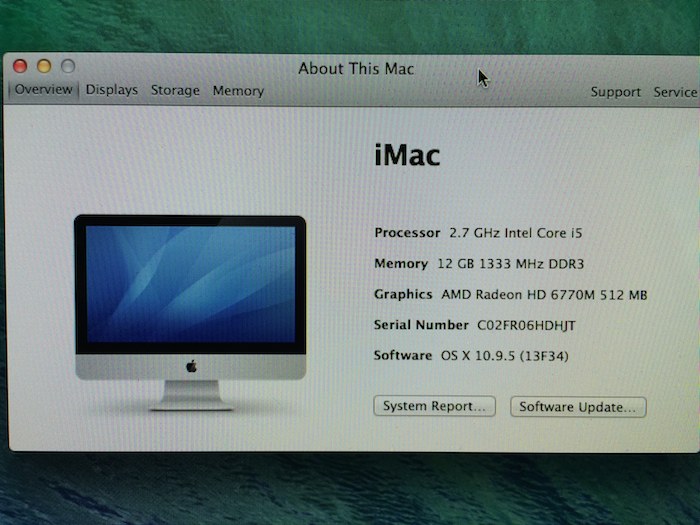The image size is (700, 525).
Task: Open the Displays tab
Action: click(111, 90)
